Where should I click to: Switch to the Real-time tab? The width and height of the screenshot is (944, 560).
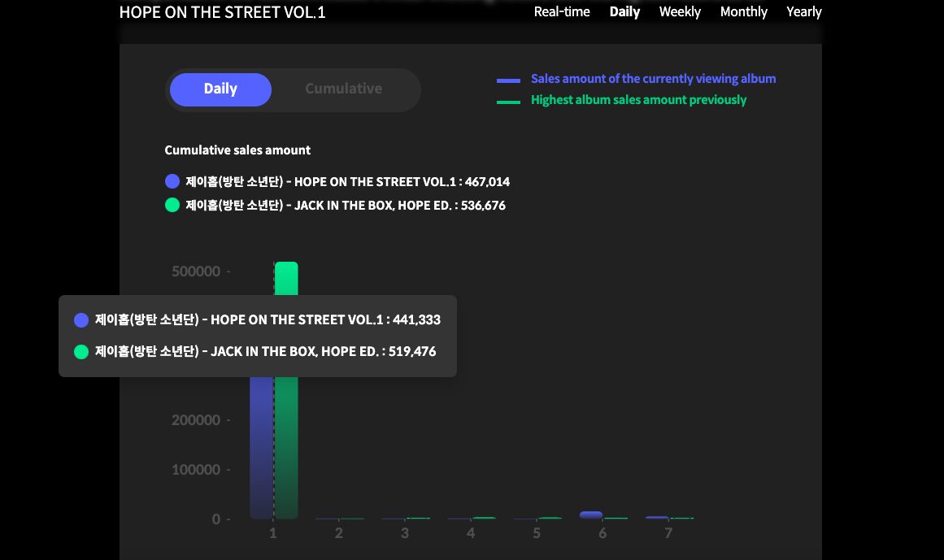(561, 12)
